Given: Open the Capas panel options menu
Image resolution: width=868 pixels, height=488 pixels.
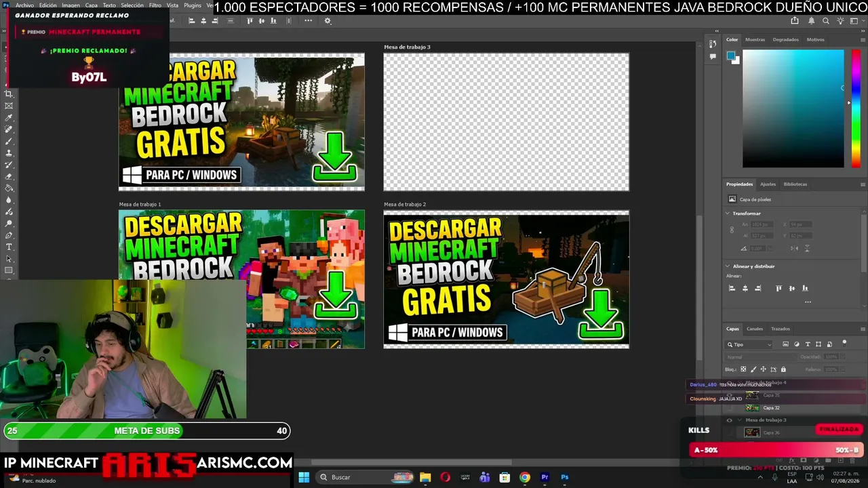Looking at the screenshot, I should [863, 329].
